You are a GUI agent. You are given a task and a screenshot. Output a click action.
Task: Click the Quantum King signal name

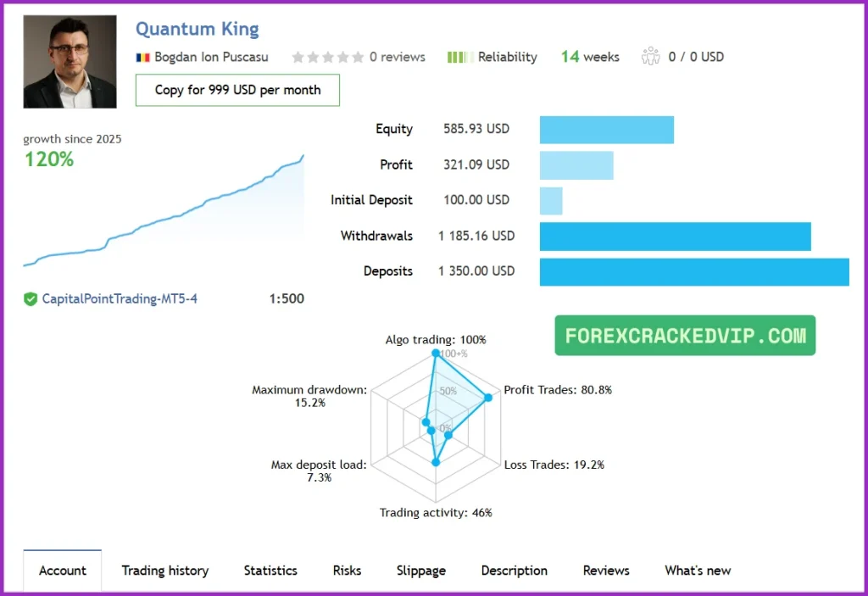point(197,29)
